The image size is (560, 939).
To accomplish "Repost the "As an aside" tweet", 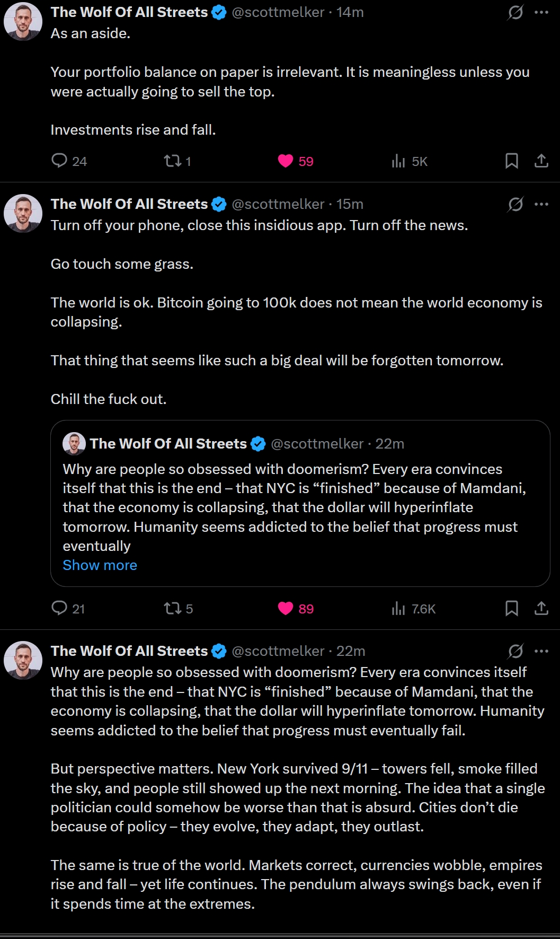I will coord(173,161).
